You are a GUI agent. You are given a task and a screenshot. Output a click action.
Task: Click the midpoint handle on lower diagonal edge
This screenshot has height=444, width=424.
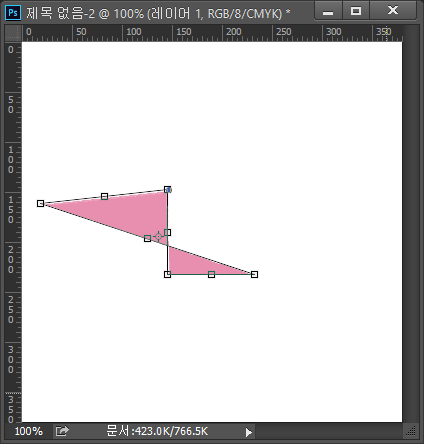(x=147, y=238)
